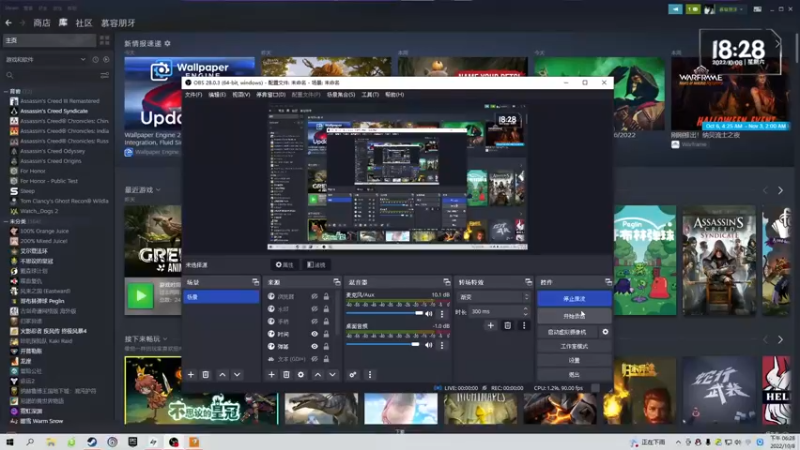Click Steam library filter sliders icon
Viewport: 800px width, 450px height.
click(x=105, y=75)
